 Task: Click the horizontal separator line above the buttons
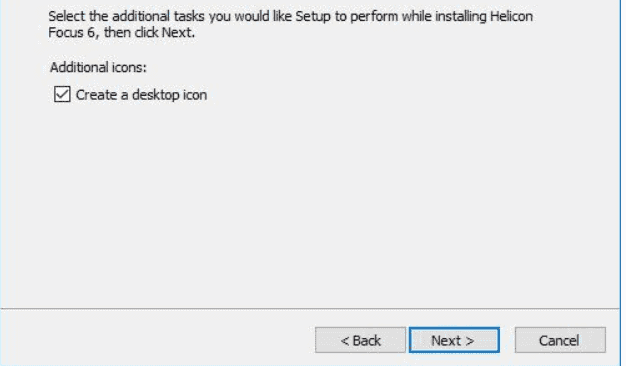coord(310,308)
